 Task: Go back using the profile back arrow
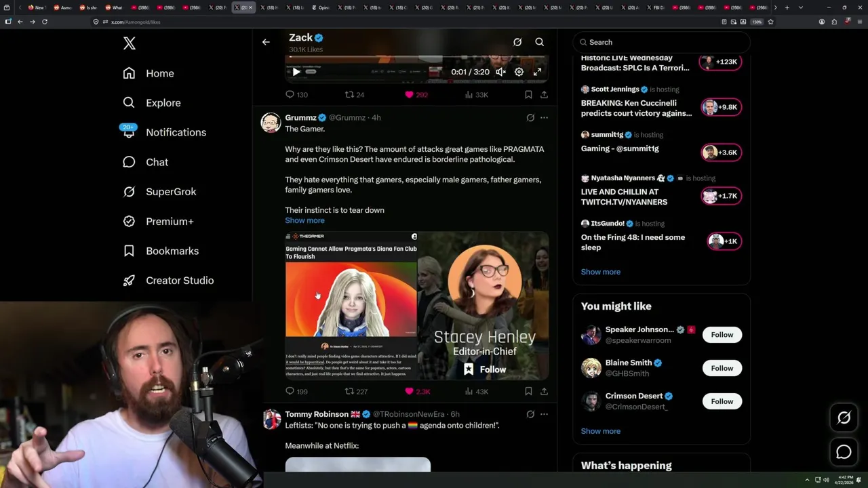(x=266, y=42)
